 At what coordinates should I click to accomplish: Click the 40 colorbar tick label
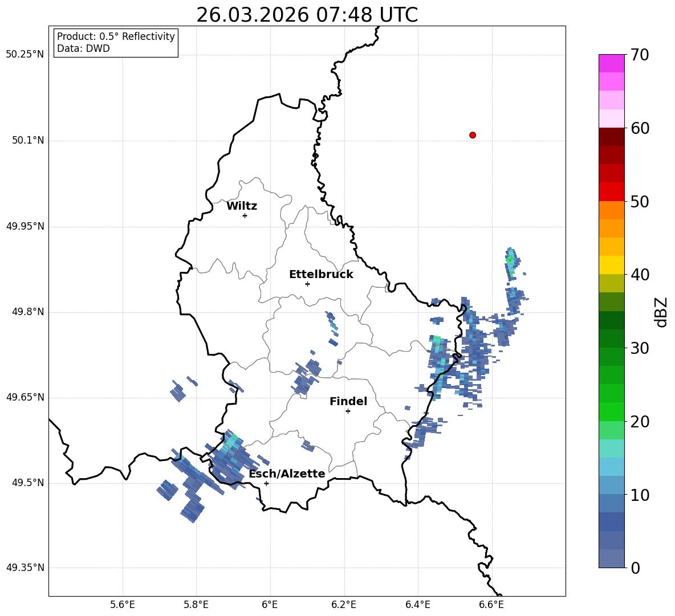640,275
